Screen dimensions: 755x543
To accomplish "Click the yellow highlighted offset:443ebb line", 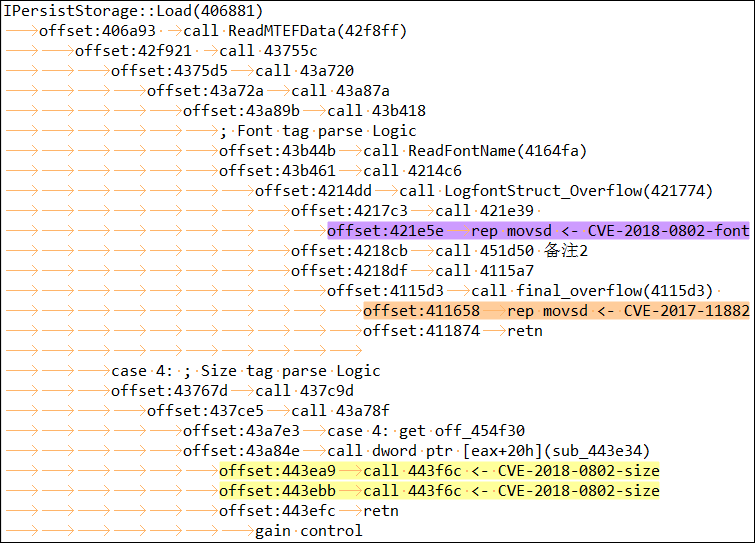I will click(x=439, y=491).
